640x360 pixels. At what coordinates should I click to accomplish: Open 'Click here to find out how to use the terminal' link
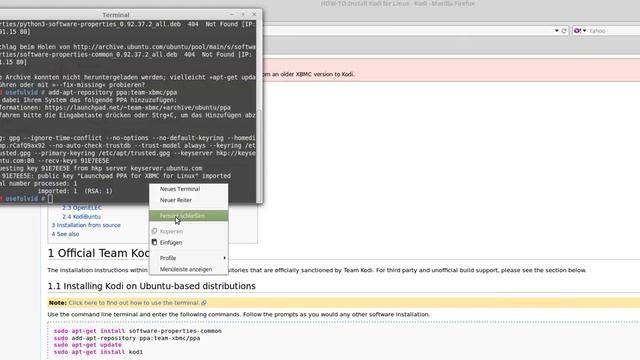coord(138,303)
